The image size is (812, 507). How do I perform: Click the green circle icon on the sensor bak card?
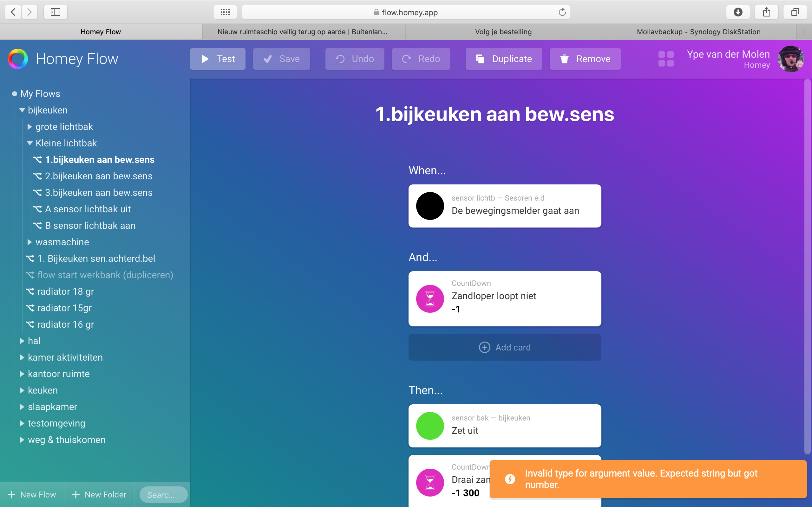430,426
